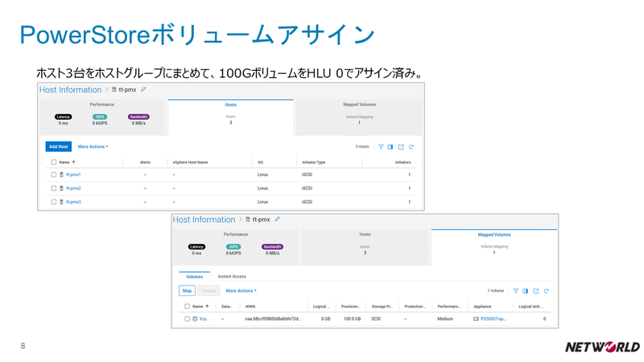Check the tt-pmx2 row checkbox

click(x=54, y=188)
